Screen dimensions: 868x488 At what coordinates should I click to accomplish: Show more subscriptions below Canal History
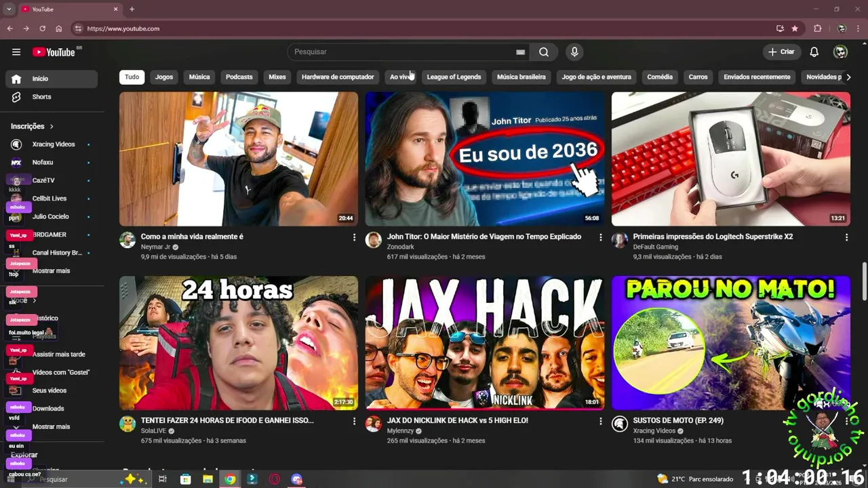pos(52,271)
